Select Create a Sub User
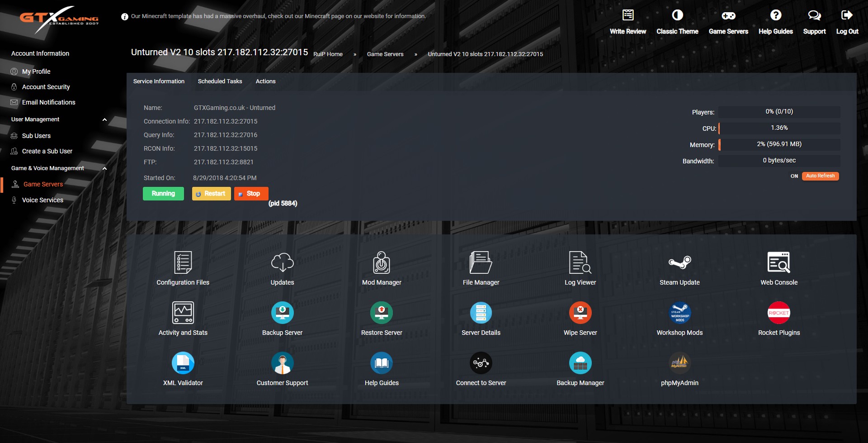 (47, 151)
